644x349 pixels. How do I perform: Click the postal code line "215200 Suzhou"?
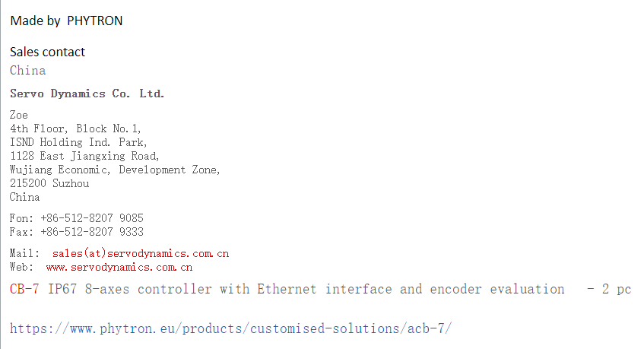point(49,183)
